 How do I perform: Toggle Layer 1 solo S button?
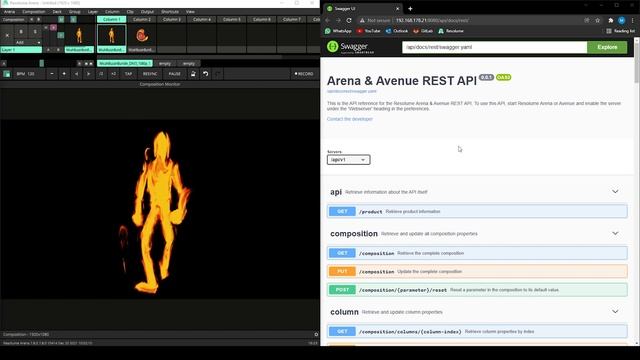(35, 32)
